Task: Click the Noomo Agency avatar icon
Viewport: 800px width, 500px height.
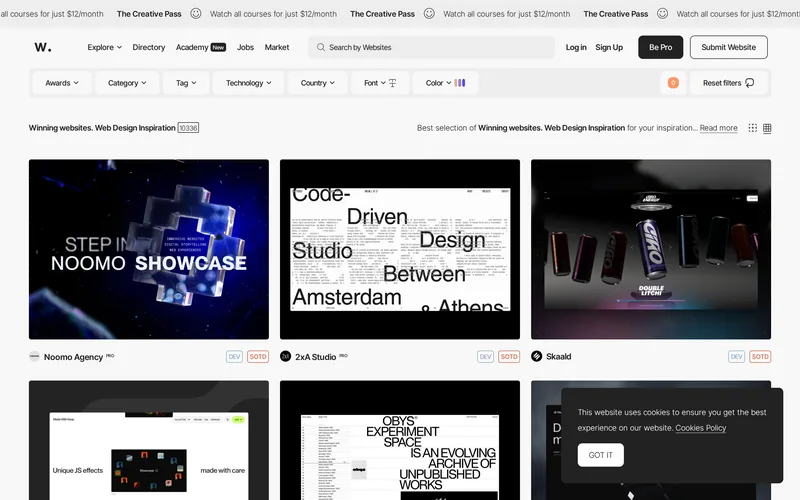Action: tap(34, 356)
